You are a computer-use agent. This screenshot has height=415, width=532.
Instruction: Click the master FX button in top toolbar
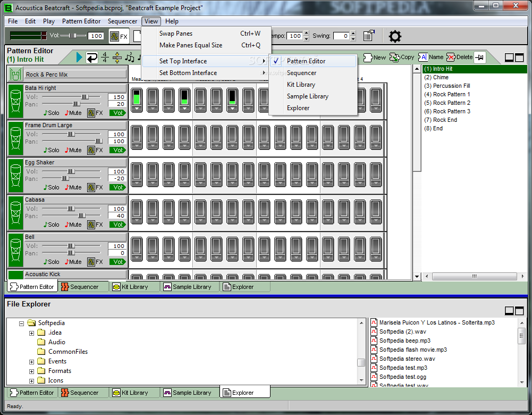(x=119, y=36)
